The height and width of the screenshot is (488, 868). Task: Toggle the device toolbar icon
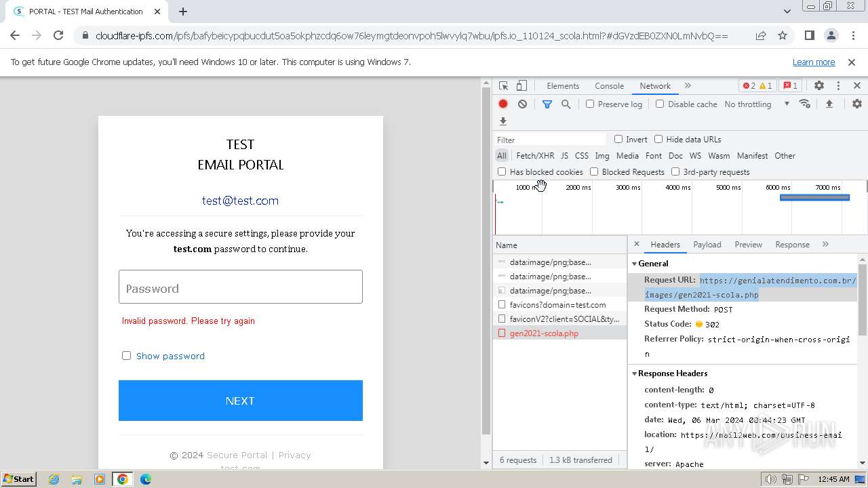point(521,86)
